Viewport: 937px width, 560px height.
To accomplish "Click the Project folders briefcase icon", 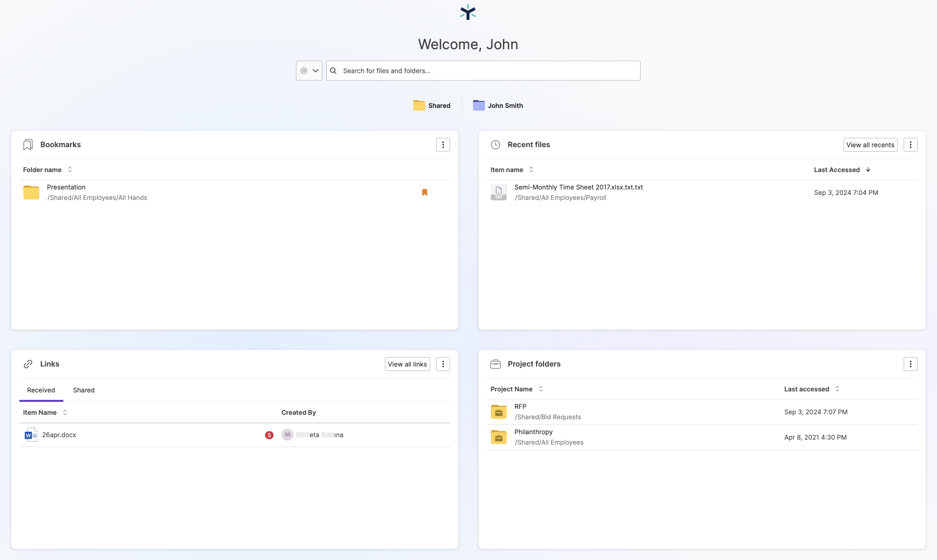I will click(x=495, y=364).
